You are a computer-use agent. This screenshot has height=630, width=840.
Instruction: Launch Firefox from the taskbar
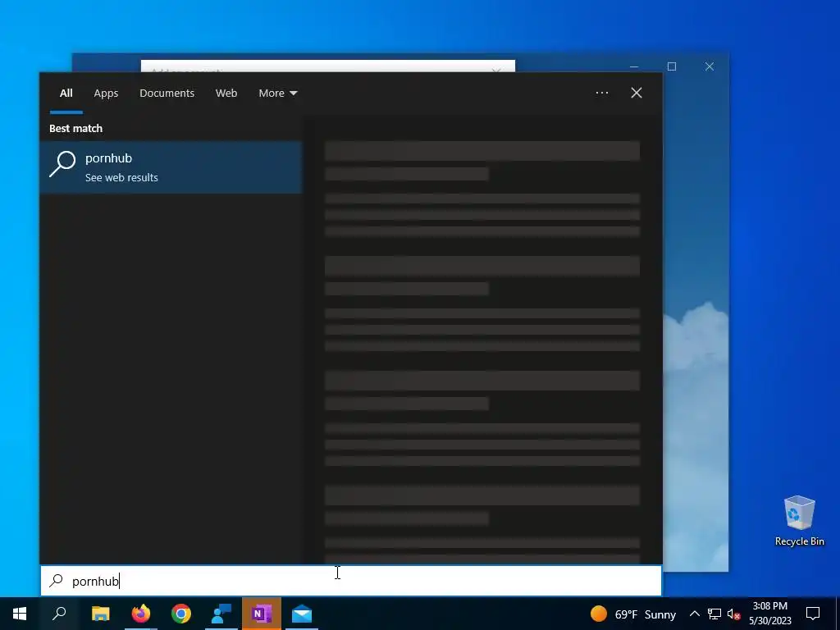point(141,614)
